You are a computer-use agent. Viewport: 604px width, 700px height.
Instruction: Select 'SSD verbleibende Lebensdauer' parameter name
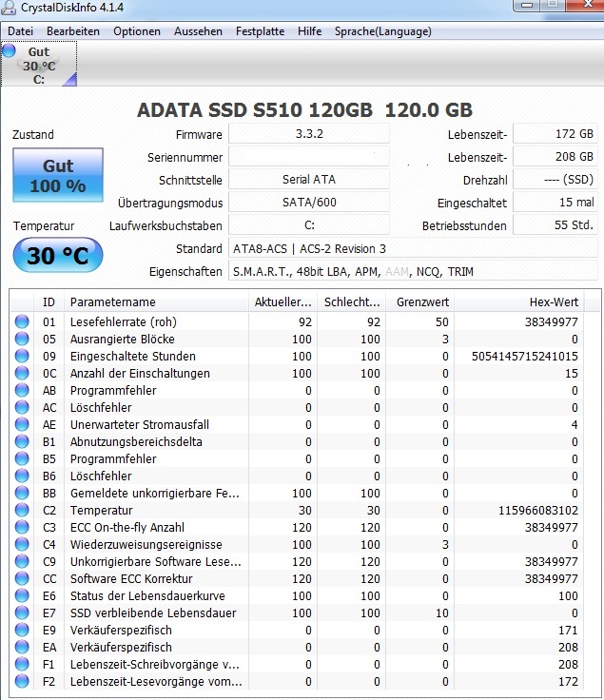pyautogui.click(x=153, y=612)
